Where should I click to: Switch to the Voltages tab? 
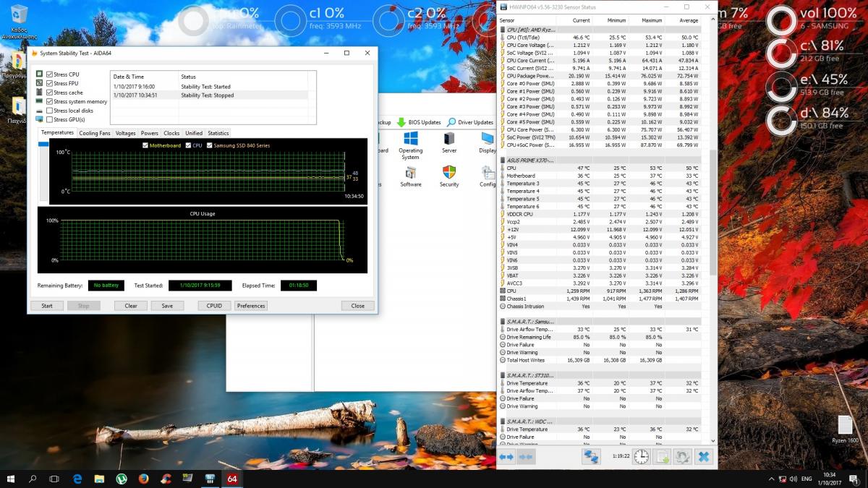click(125, 133)
